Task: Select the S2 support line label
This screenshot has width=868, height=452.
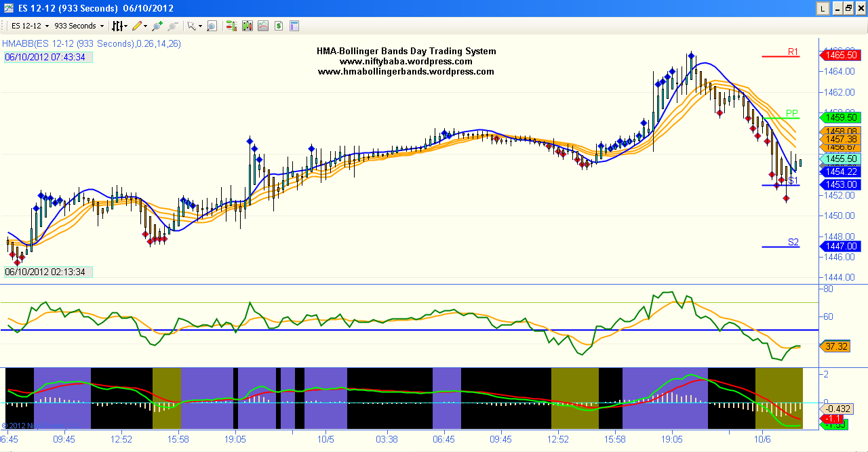Action: click(793, 242)
